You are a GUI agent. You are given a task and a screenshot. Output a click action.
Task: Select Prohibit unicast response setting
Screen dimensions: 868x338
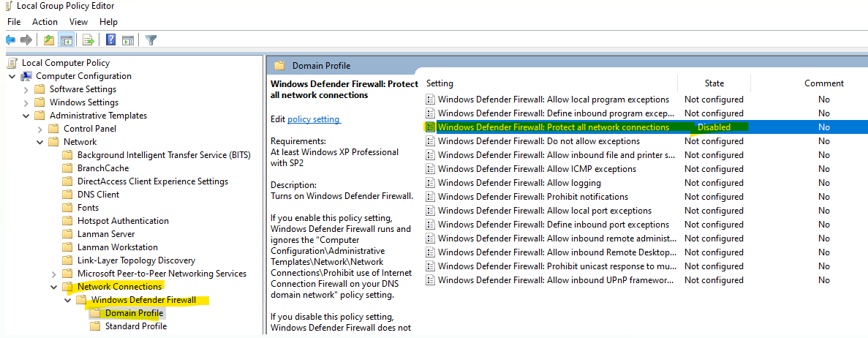pyautogui.click(x=557, y=266)
